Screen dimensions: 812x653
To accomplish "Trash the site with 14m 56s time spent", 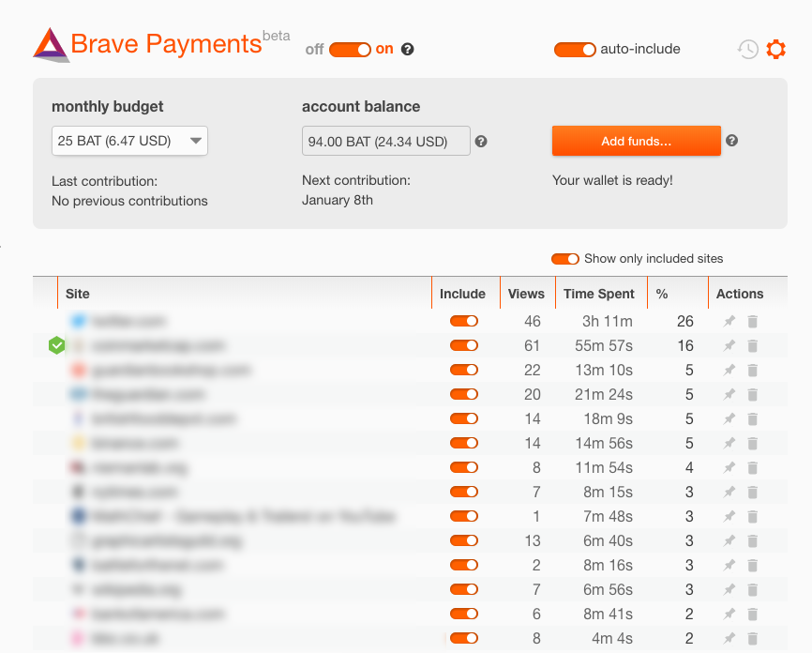I will 752,443.
